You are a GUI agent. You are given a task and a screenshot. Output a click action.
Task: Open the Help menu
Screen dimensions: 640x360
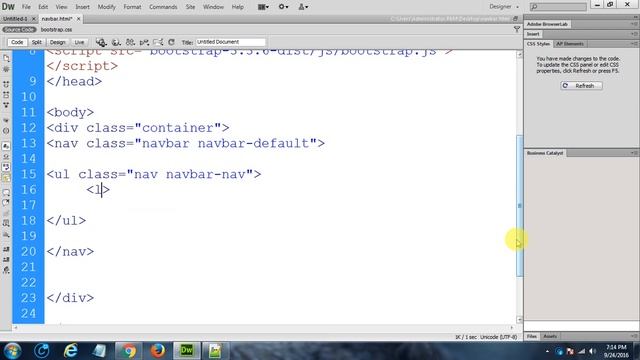(x=238, y=7)
